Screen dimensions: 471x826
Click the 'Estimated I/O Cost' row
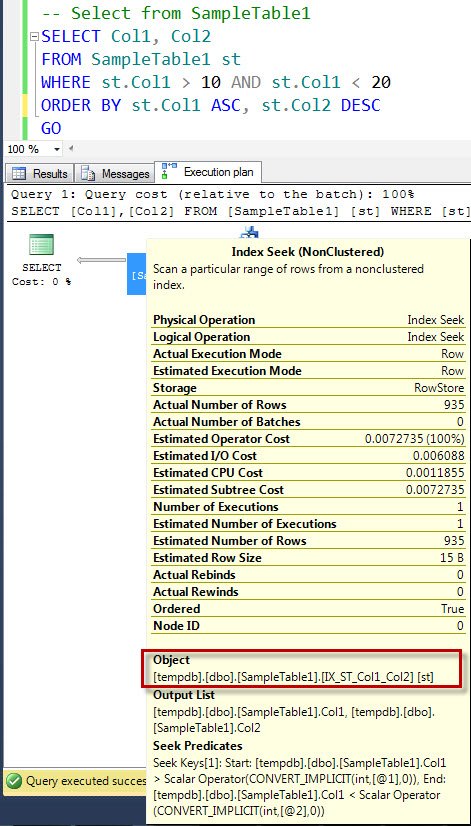point(309,456)
